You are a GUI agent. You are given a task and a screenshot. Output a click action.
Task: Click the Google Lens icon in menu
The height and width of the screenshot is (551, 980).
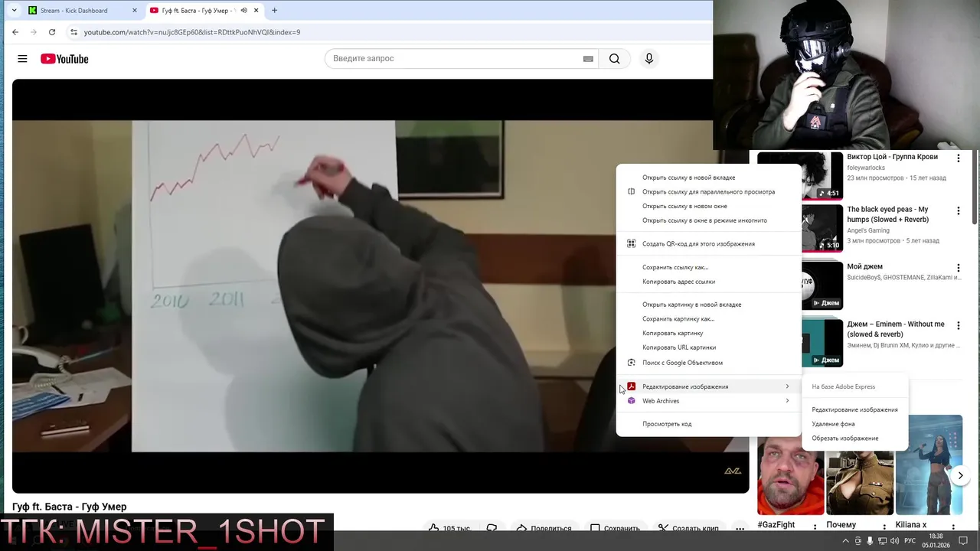pos(631,363)
